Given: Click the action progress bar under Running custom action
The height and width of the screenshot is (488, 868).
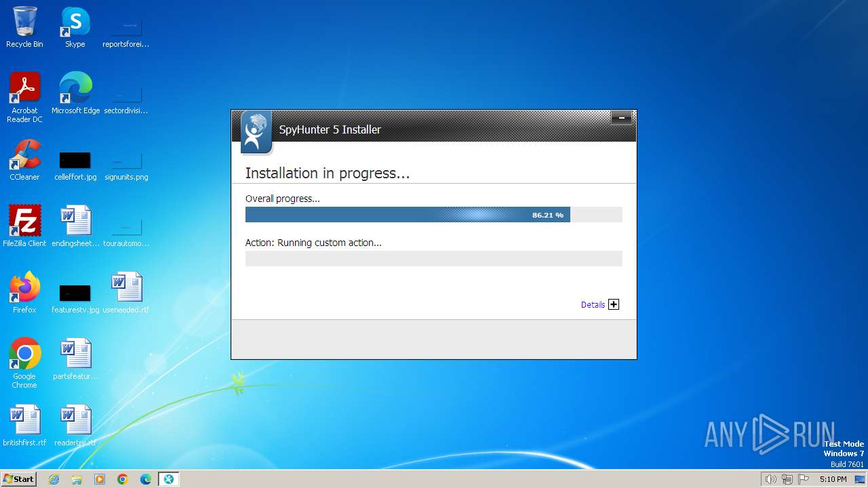Looking at the screenshot, I should click(433, 258).
